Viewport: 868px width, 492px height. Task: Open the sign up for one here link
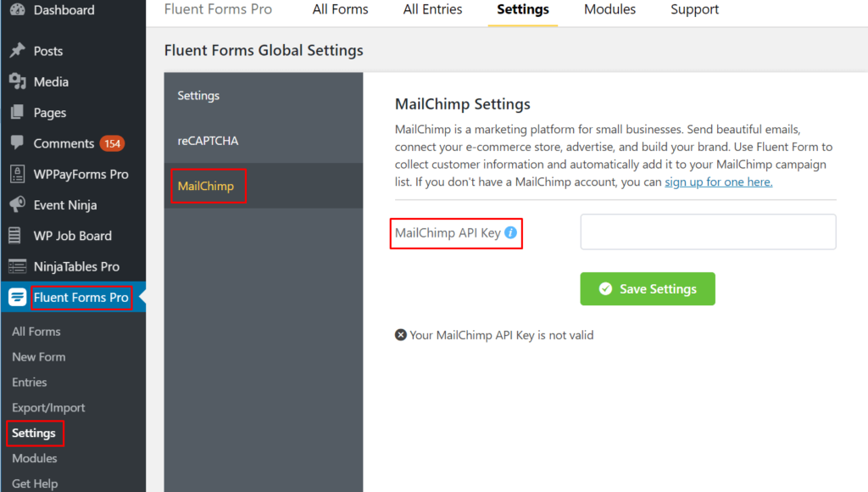coord(717,182)
